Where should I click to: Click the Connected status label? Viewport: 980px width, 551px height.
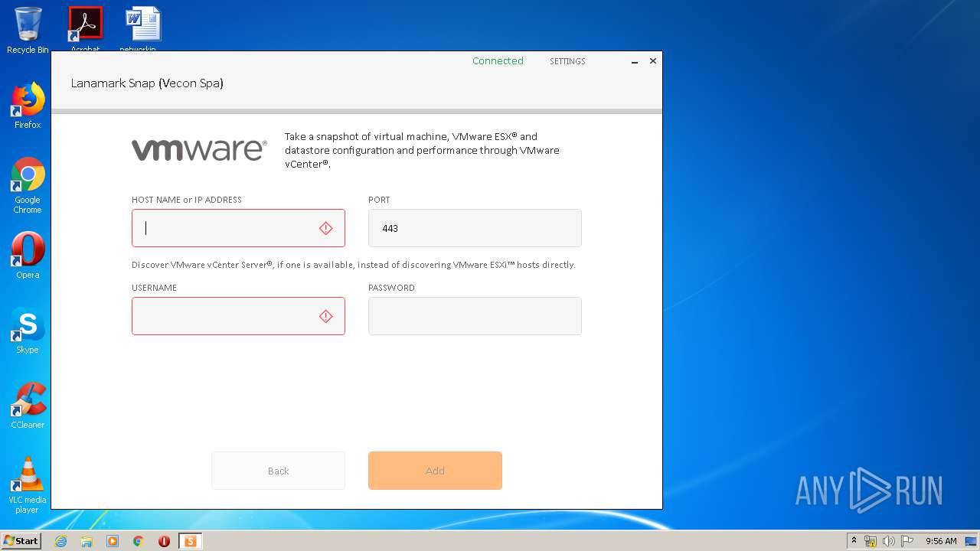coord(498,61)
